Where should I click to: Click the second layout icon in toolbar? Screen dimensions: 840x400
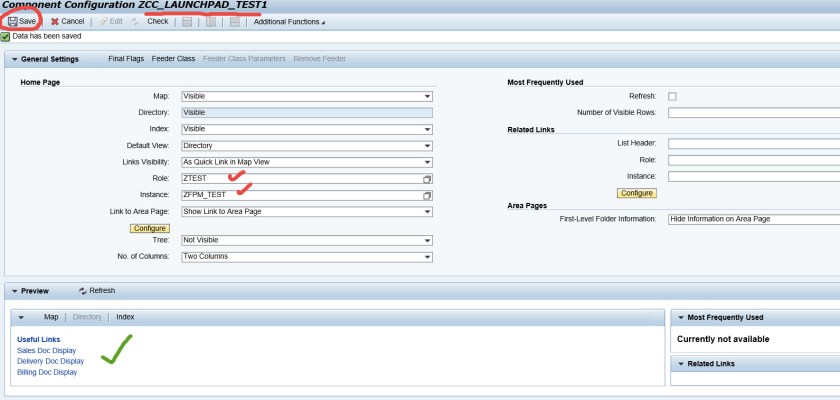[211, 22]
